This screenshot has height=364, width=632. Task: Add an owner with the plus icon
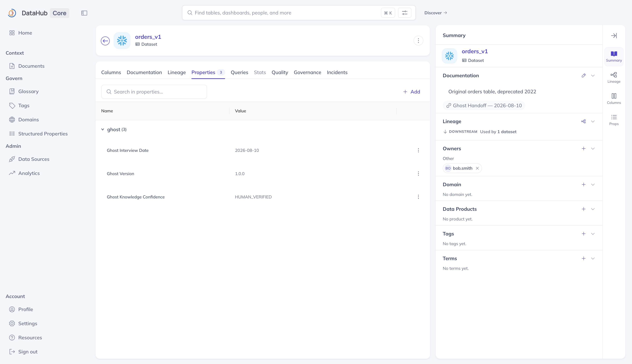[584, 148]
